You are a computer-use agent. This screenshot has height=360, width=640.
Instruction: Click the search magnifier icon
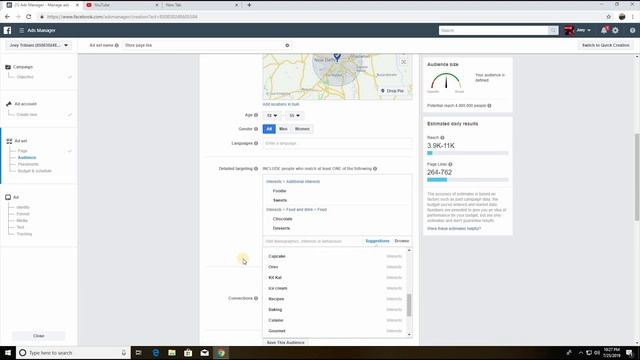553,30
